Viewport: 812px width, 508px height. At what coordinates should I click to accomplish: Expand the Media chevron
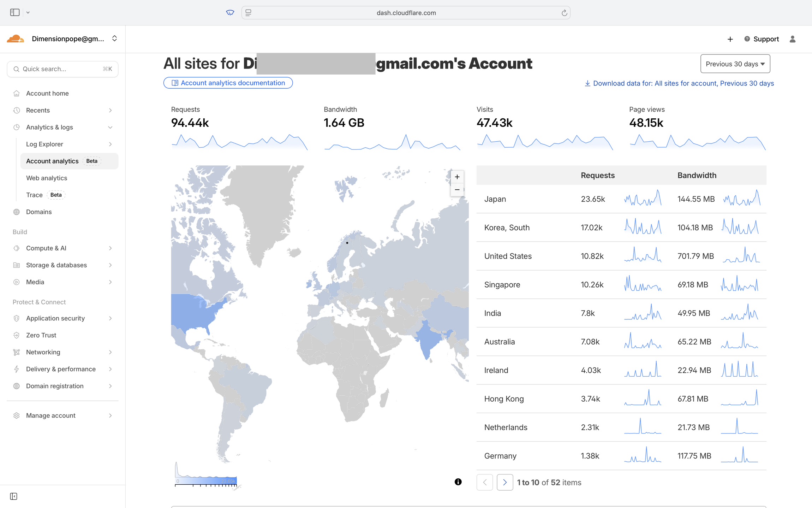click(x=110, y=282)
